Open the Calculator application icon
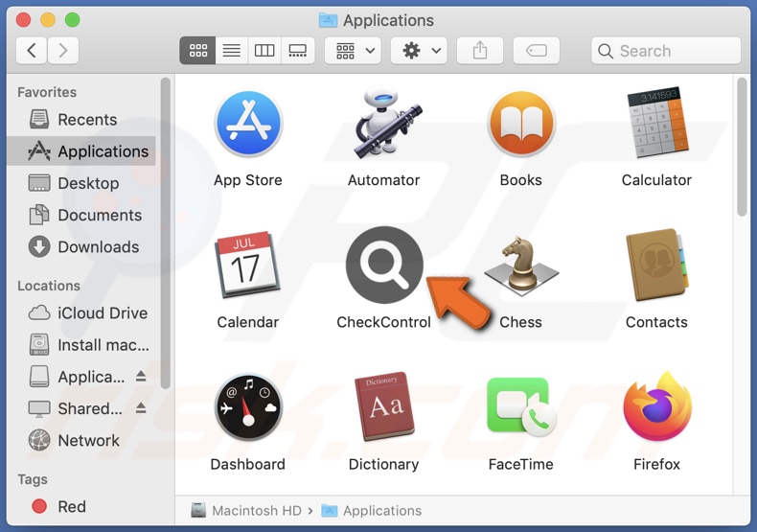The image size is (757, 532). 657,123
